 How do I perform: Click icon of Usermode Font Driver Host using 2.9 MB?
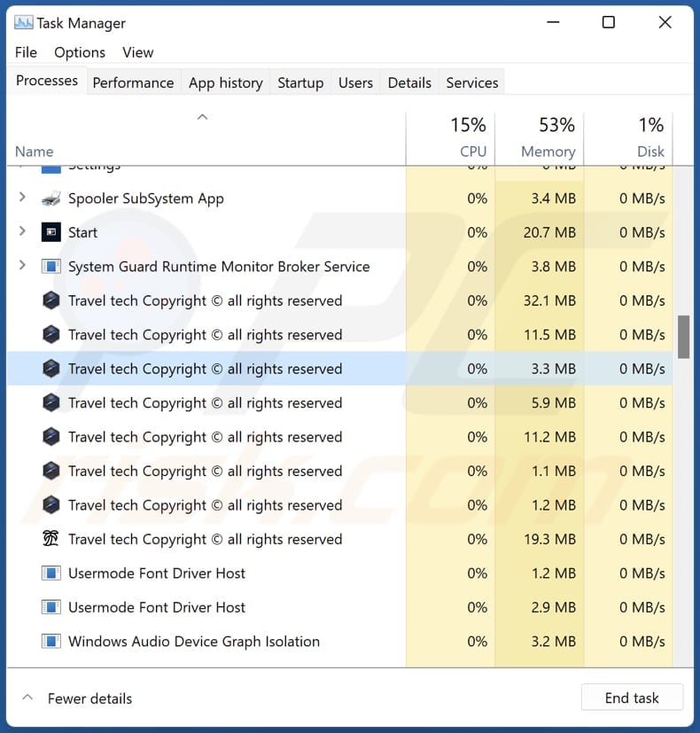[x=51, y=607]
